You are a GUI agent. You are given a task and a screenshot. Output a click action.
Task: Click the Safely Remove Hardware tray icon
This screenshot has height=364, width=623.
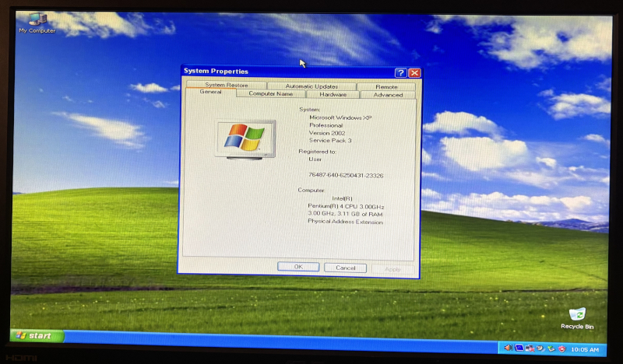[x=551, y=348]
